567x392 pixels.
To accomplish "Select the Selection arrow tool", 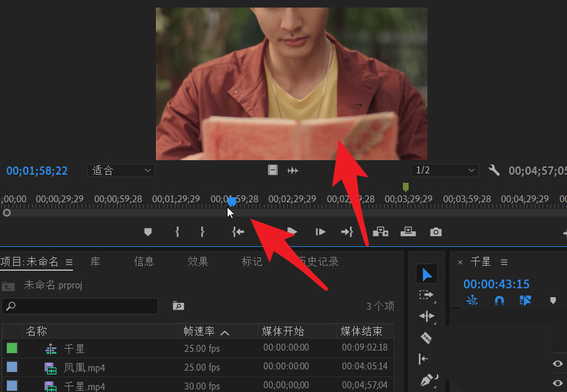I will point(427,275).
